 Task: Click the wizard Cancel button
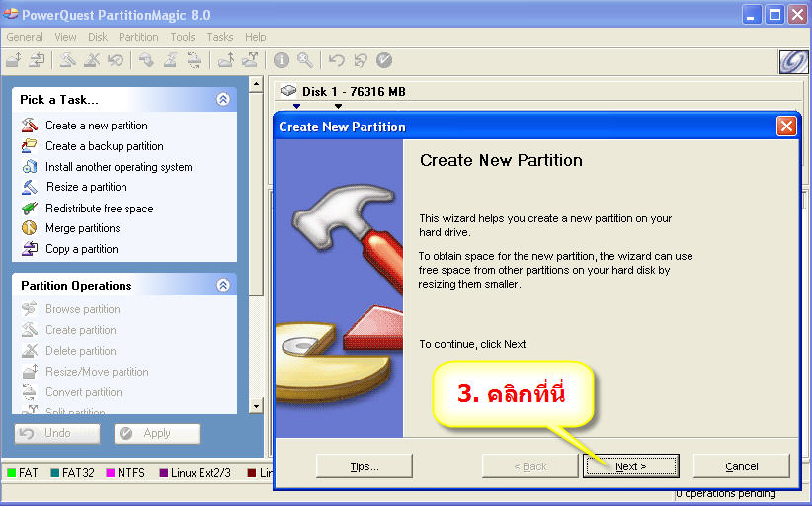point(742,466)
